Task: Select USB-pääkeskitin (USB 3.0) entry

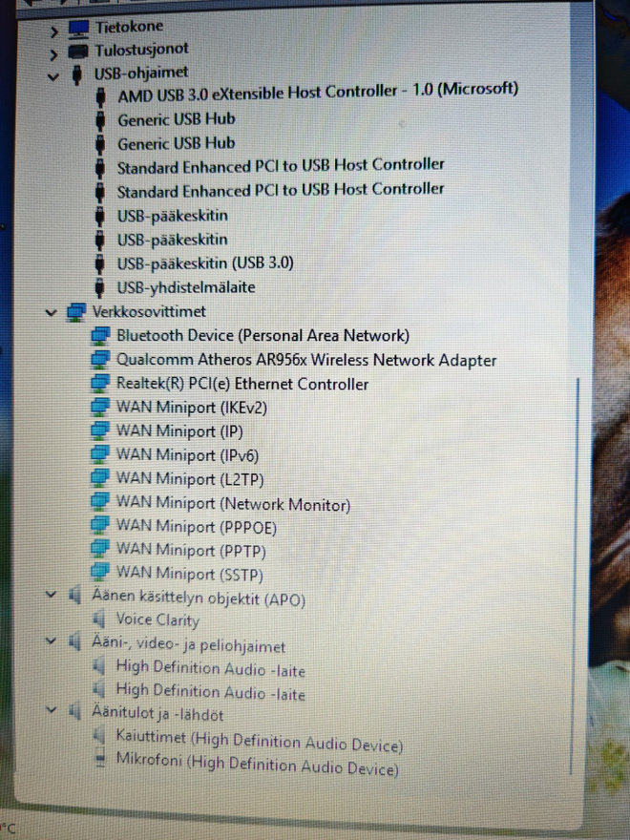Action: coord(205,263)
